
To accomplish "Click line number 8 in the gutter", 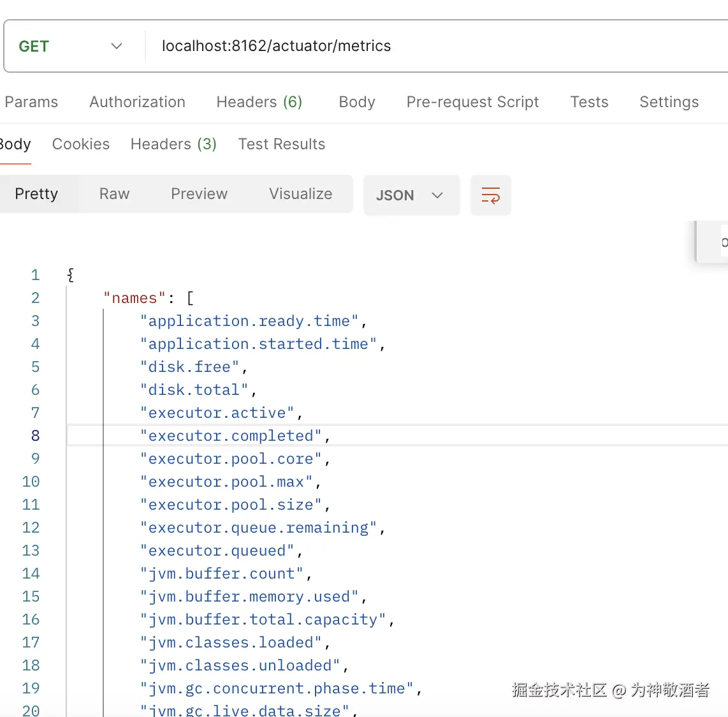I will pyautogui.click(x=35, y=436).
